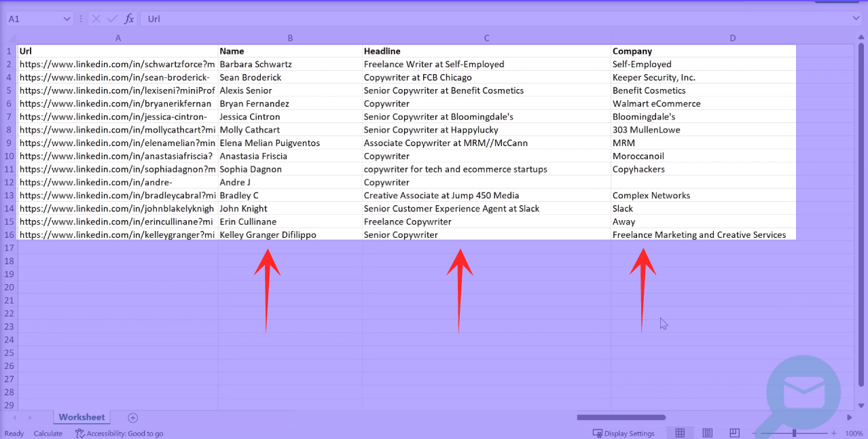Viewport: 868px width, 439px height.
Task: Select the Name header cell
Action: tap(290, 51)
